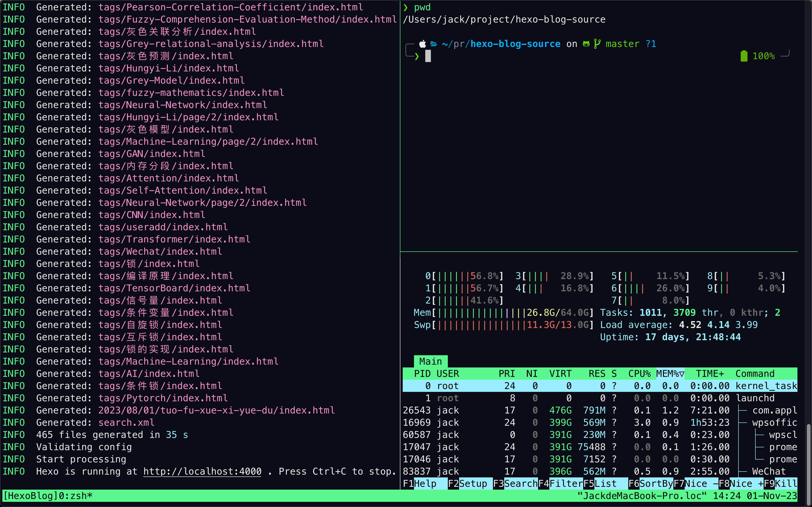Click hexo-blog-source in the prompt path
The width and height of the screenshot is (812, 507).
515,44
